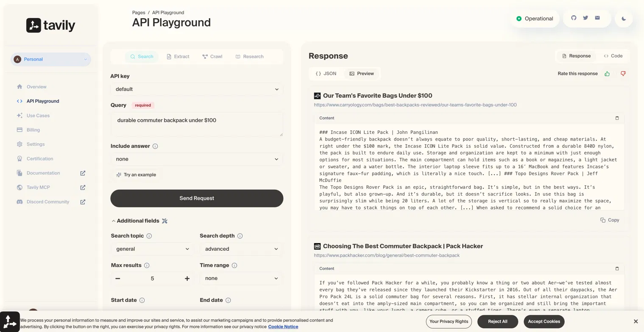This screenshot has width=644, height=332.
Task: Click the info icon beside Max results
Action: pos(147,266)
